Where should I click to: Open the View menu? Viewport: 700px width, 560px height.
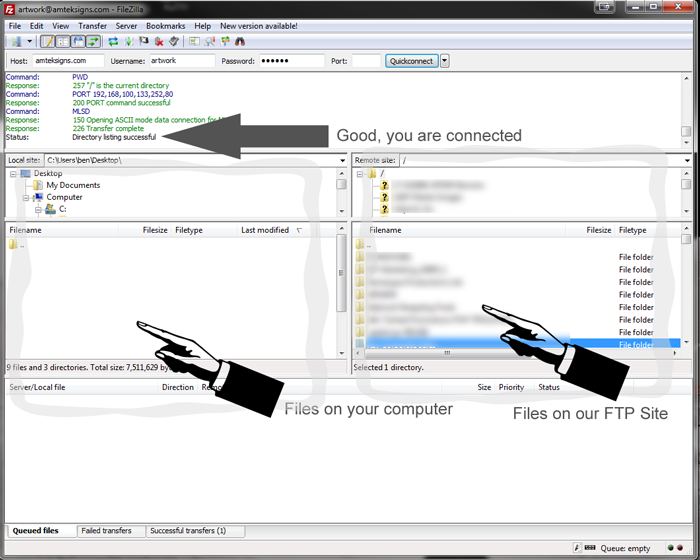coord(60,26)
